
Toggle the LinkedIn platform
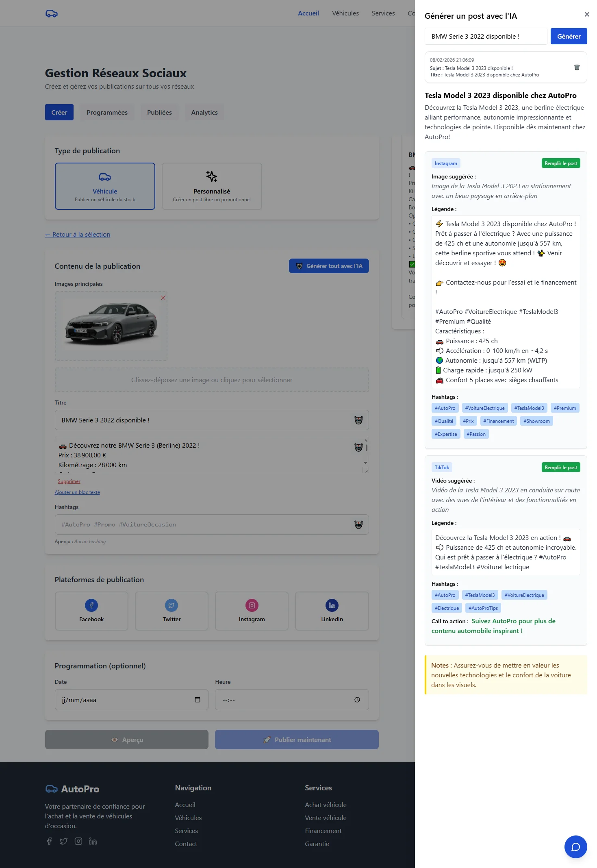[332, 611]
